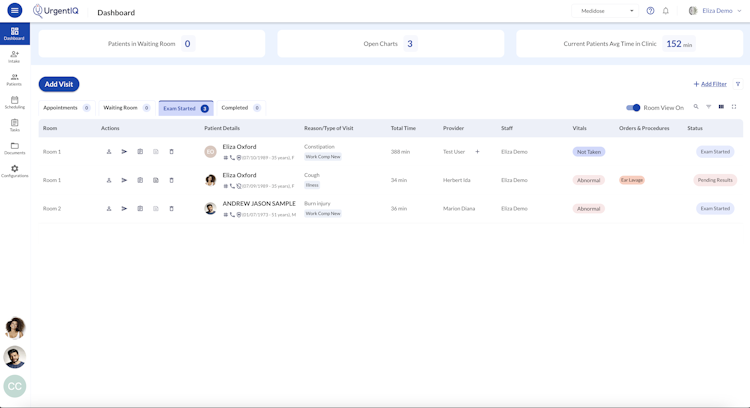The image size is (750, 408).
Task: Click the Pending Results status badge
Action: [715, 180]
